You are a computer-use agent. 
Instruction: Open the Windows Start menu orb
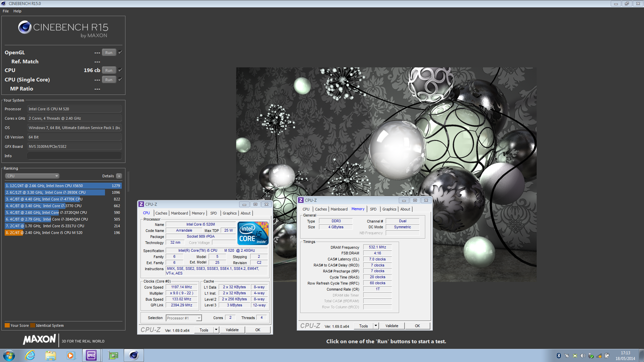coord(9,355)
